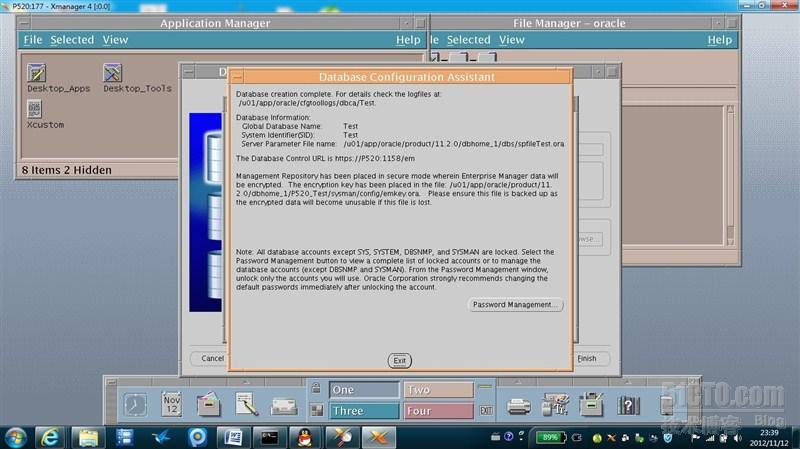Open the QQ penguin taskbar icon
The width and height of the screenshot is (800, 449).
(305, 438)
